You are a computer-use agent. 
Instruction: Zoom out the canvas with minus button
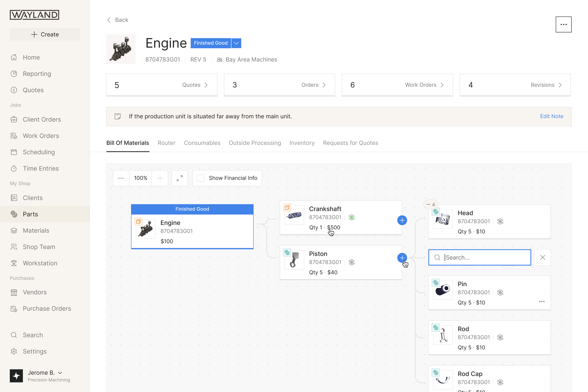click(121, 178)
